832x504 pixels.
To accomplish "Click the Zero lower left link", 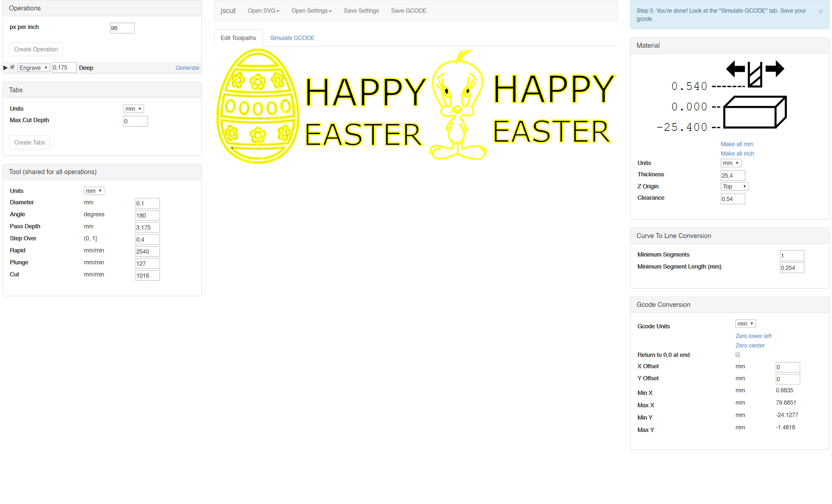I will click(753, 336).
